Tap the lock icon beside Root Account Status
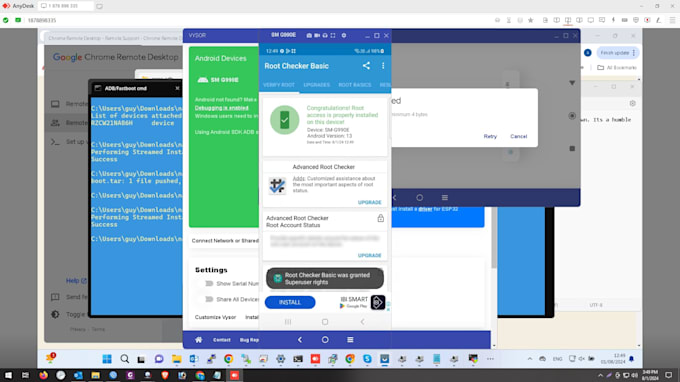The width and height of the screenshot is (680, 382). tap(380, 218)
